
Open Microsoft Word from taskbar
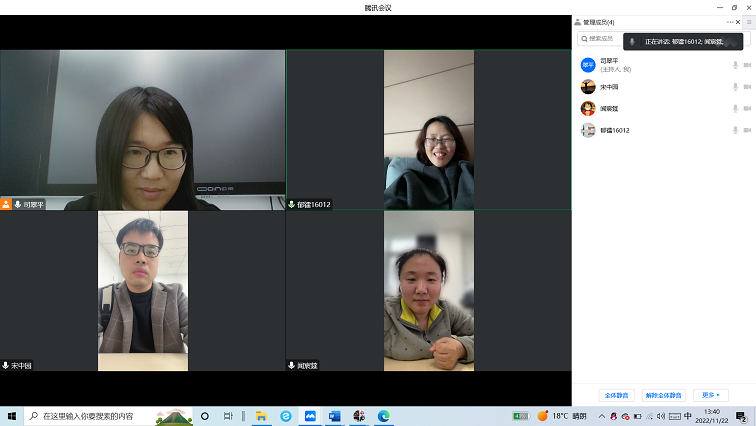tap(335, 416)
